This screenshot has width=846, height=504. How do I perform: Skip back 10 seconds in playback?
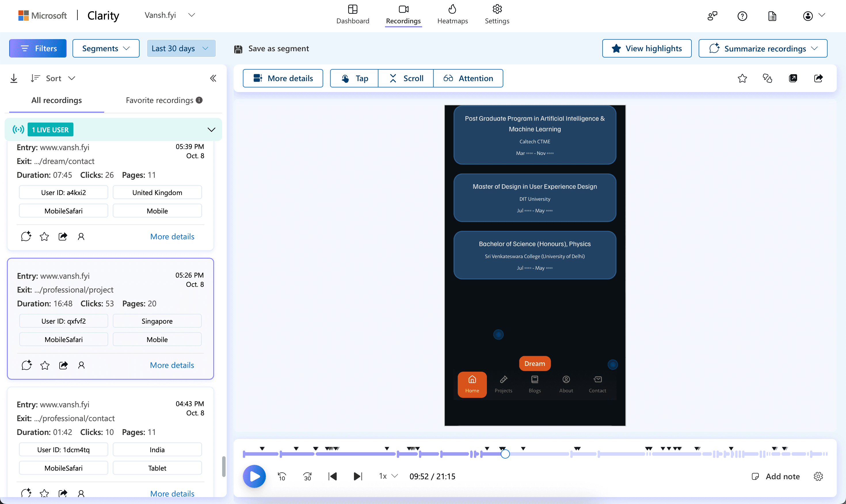pyautogui.click(x=281, y=476)
